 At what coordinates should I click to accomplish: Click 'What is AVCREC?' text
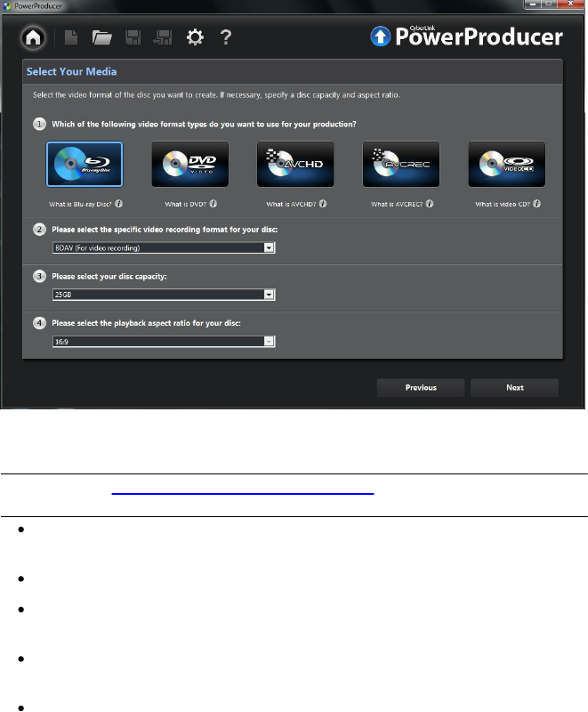[397, 205]
